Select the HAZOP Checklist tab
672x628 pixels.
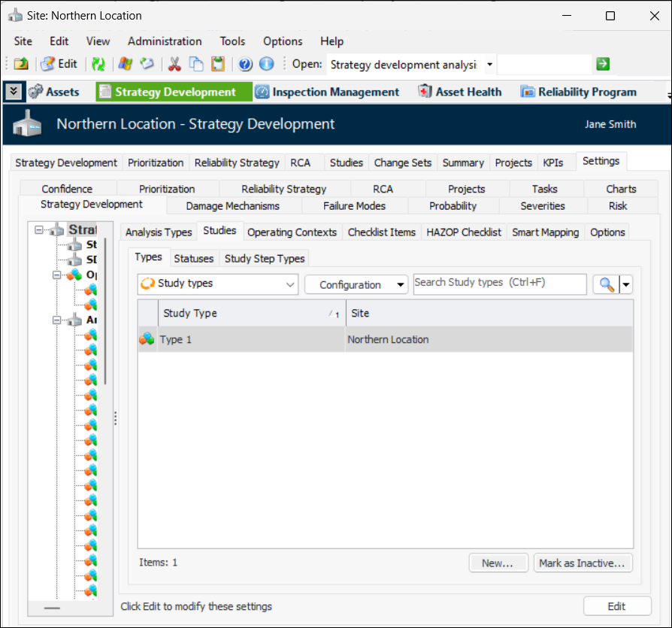pyautogui.click(x=464, y=232)
